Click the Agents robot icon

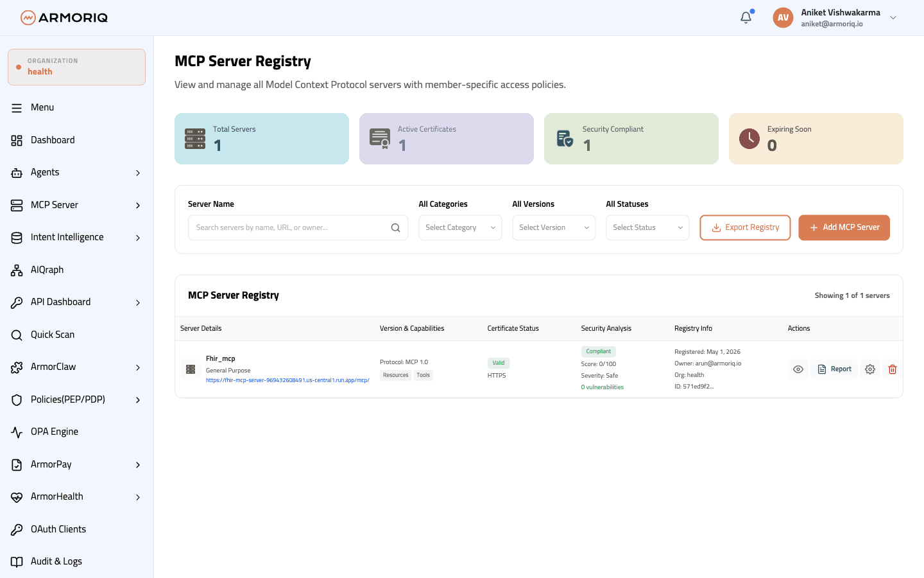17,173
